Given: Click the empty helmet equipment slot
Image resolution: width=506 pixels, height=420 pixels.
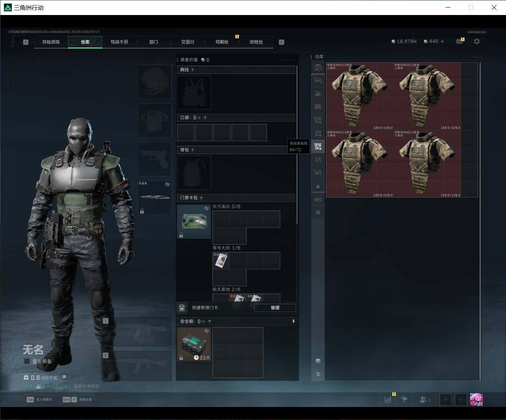Looking at the screenshot, I should [154, 82].
